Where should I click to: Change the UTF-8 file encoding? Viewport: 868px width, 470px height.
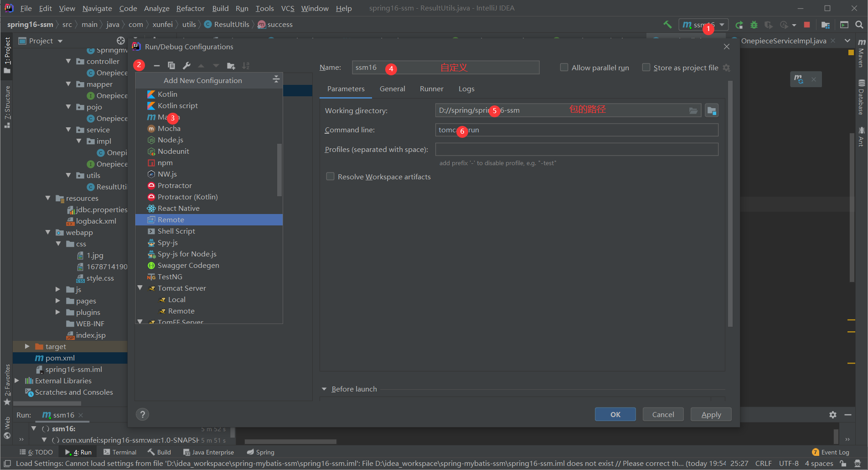click(x=789, y=464)
